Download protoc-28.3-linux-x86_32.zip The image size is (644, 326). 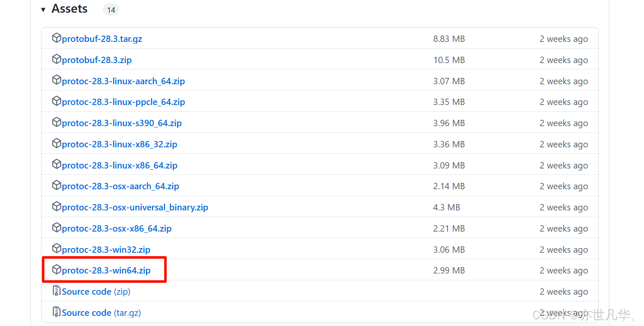pos(120,144)
